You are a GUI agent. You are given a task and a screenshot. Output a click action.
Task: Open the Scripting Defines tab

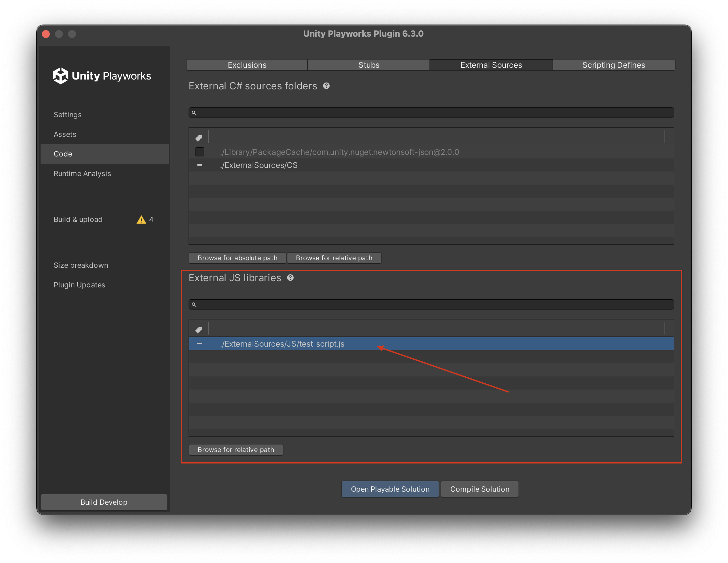tap(614, 65)
